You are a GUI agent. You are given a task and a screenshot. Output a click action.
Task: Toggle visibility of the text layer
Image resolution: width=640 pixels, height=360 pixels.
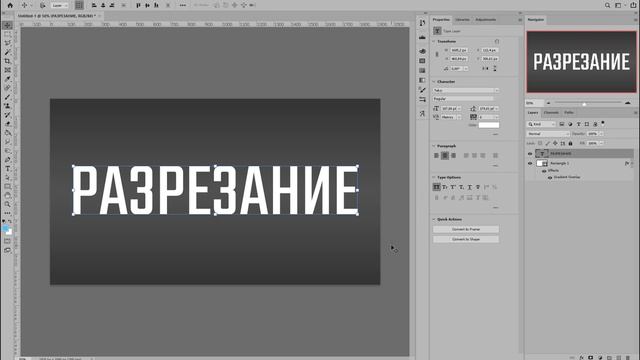click(x=530, y=154)
